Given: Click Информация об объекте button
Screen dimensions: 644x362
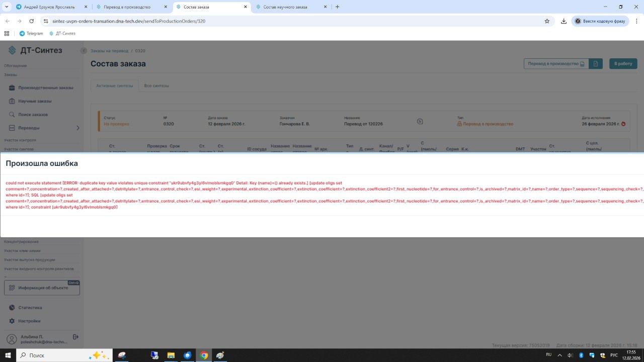Looking at the screenshot, I should [x=42, y=288].
